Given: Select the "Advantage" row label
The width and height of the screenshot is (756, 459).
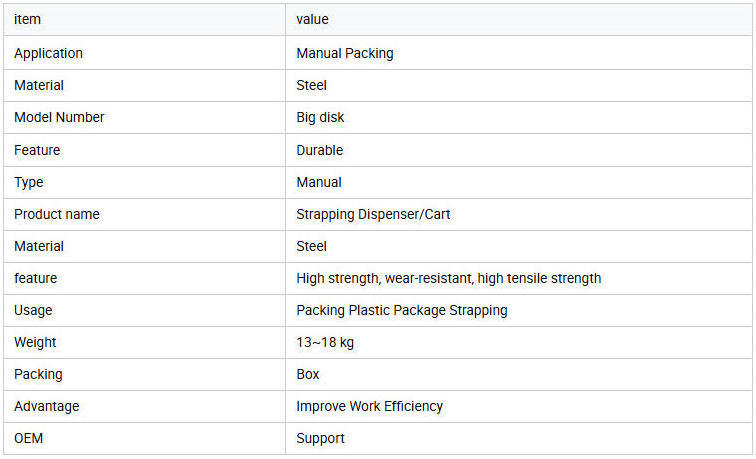Looking at the screenshot, I should (46, 406).
